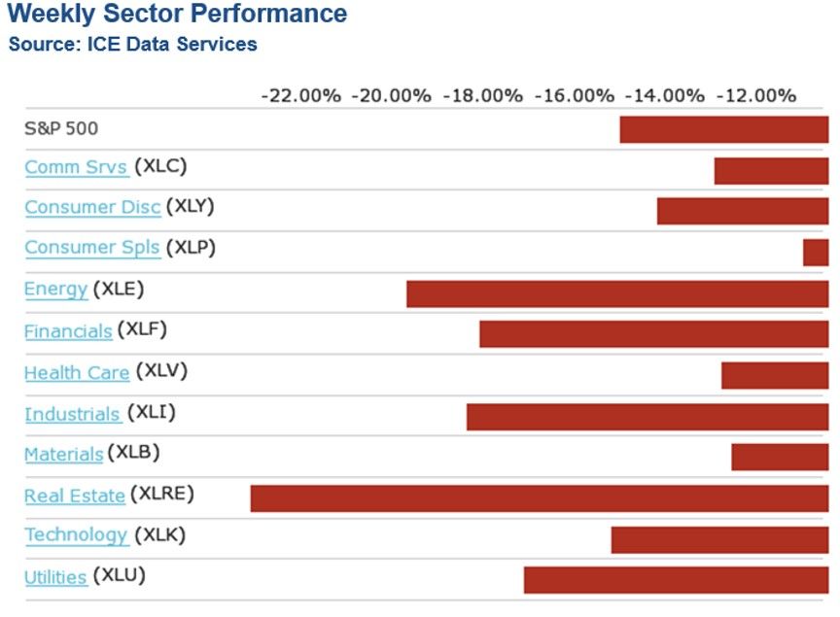Select the Consumer Spls small bar
840x617 pixels.
point(816,253)
